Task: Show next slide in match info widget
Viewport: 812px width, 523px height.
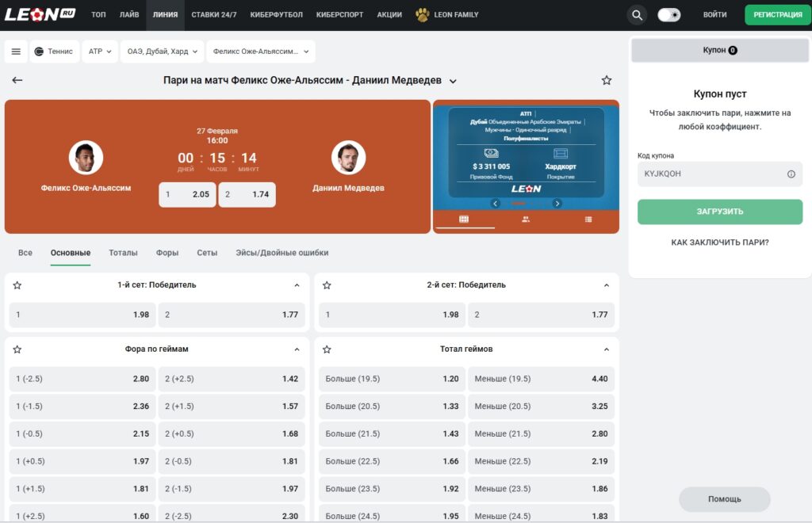Action: [557, 204]
